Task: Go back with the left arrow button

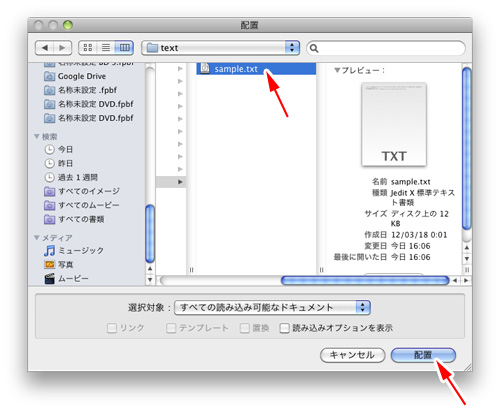Action: point(44,48)
